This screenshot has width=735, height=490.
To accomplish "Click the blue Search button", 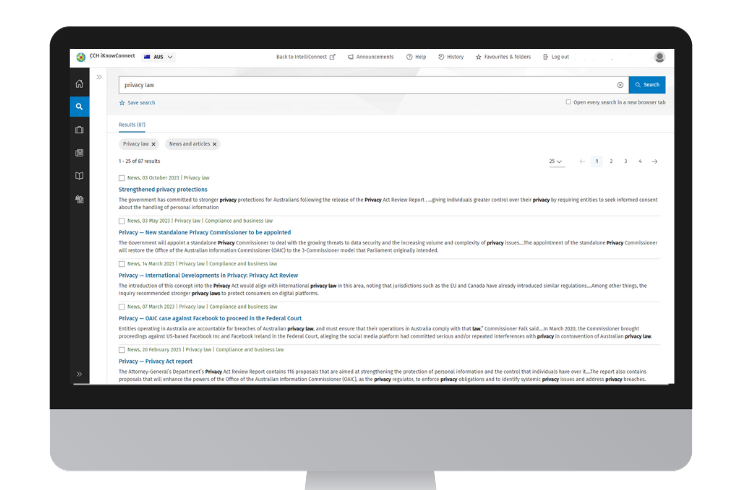I will 646,85.
